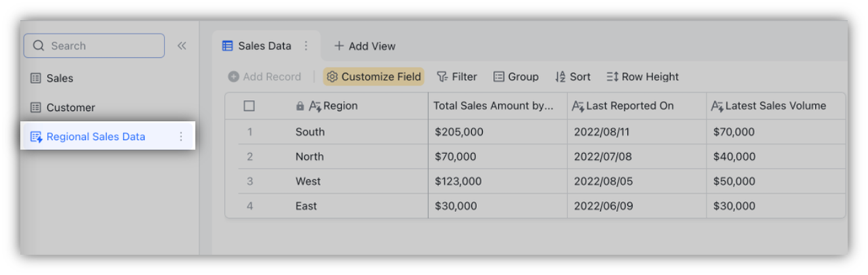The width and height of the screenshot is (868, 275).
Task: Click the lock icon on Region column
Action: click(300, 106)
